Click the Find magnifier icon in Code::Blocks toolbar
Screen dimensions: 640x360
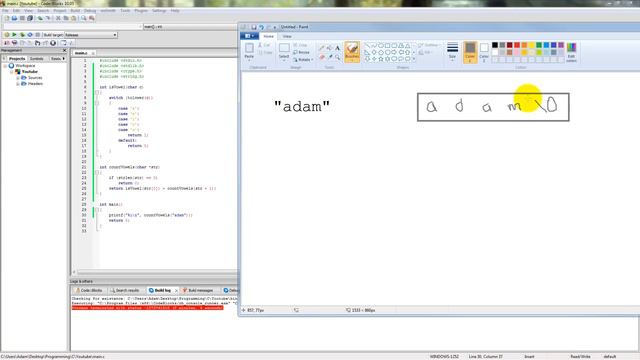pos(84,18)
